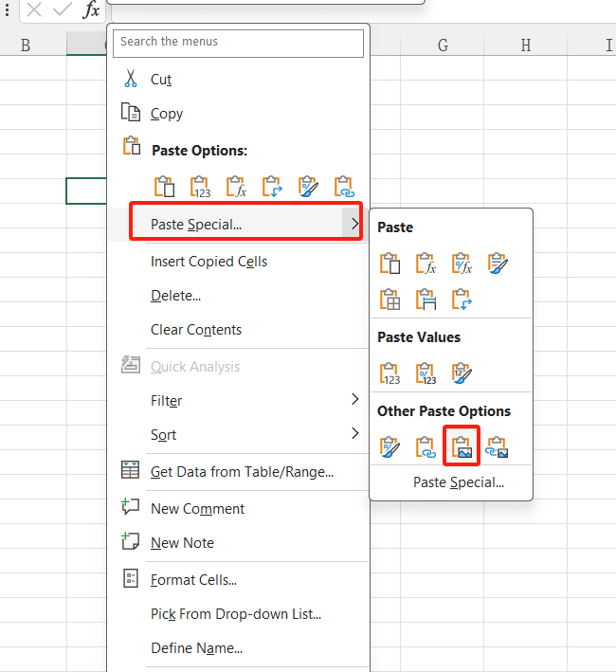This screenshot has width=616, height=672.
Task: Pick the Transpose paste icon in Paste Options row
Action: 272,186
